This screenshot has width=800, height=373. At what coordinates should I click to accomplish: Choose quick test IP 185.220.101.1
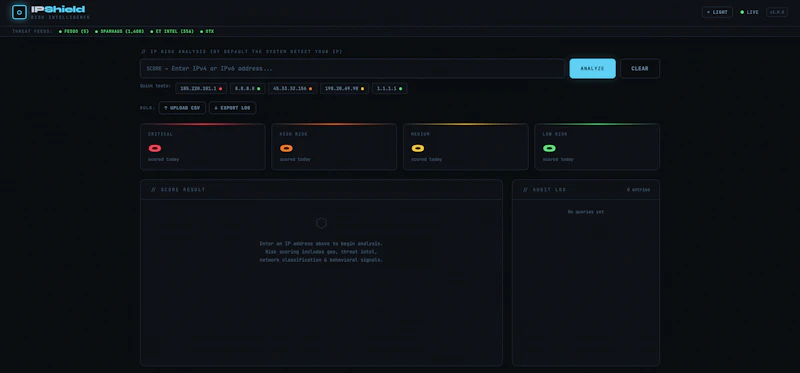(201, 88)
